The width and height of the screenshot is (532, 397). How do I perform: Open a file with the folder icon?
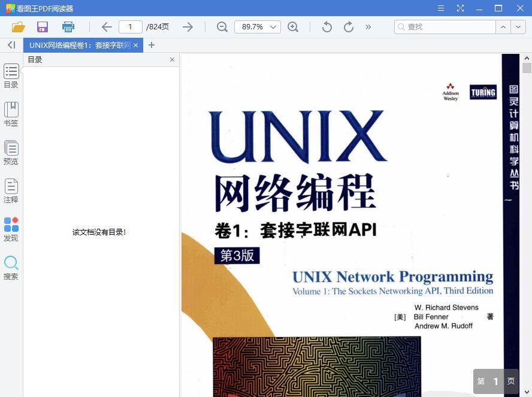pos(19,27)
